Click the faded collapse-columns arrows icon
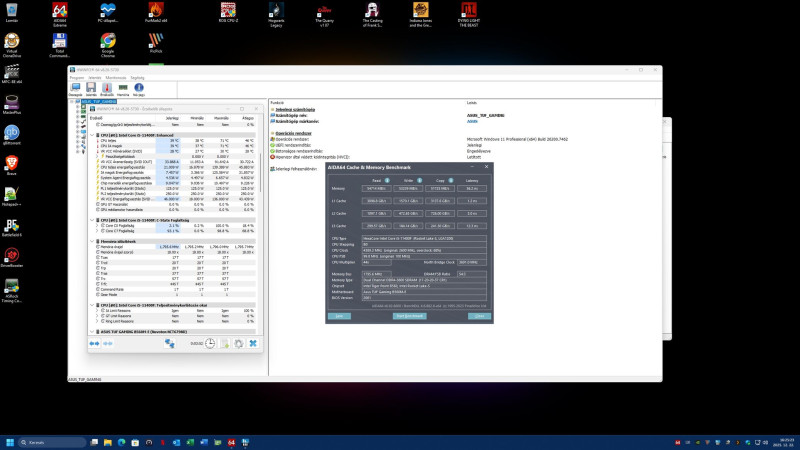This screenshot has height=450, width=800. (x=108, y=344)
